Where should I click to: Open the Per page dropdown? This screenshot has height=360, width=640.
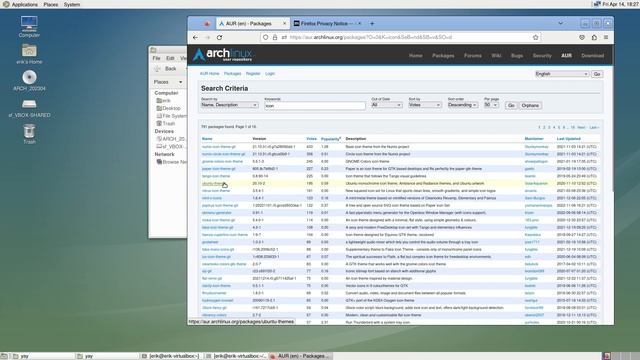[x=491, y=105]
